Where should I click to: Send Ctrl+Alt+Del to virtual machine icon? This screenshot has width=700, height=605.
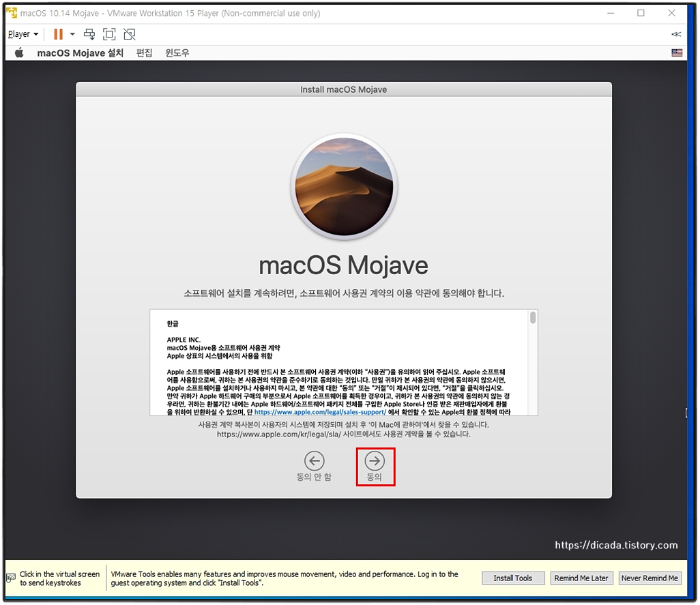pos(89,34)
